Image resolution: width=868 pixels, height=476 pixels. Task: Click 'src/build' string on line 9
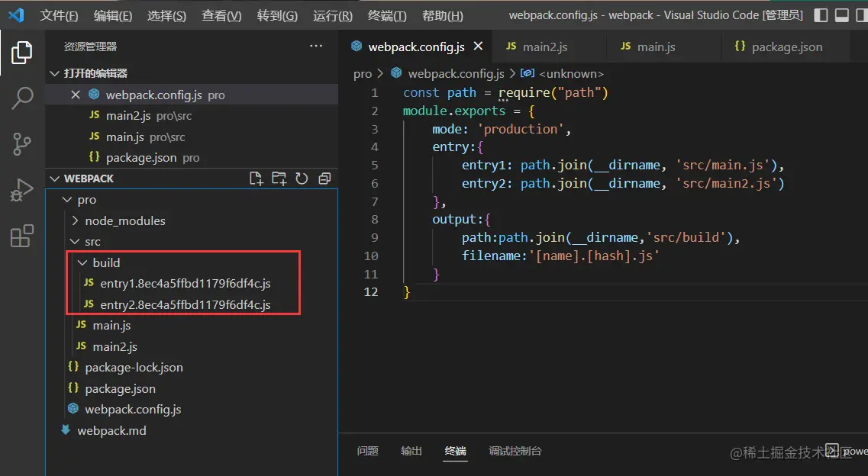pos(686,238)
